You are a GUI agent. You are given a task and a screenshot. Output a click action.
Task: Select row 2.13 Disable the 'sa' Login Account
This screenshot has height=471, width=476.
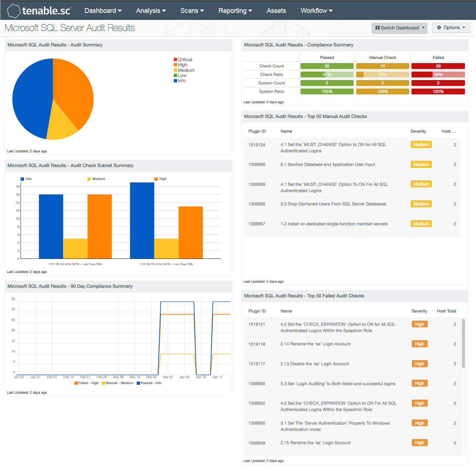tap(352, 367)
